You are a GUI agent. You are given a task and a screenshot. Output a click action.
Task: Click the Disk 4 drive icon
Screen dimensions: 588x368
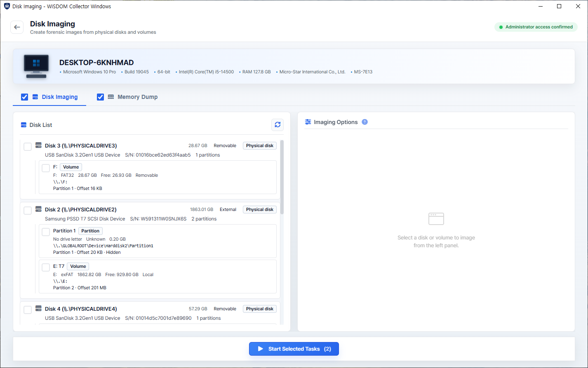tap(38, 309)
